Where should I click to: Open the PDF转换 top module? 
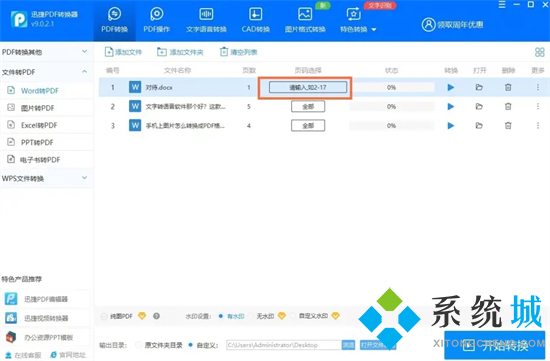[114, 20]
